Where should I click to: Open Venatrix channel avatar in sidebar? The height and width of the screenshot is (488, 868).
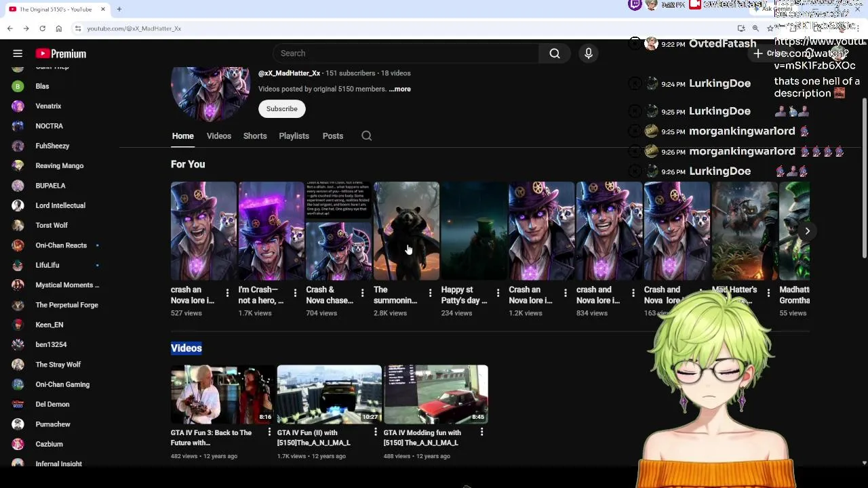(x=18, y=106)
